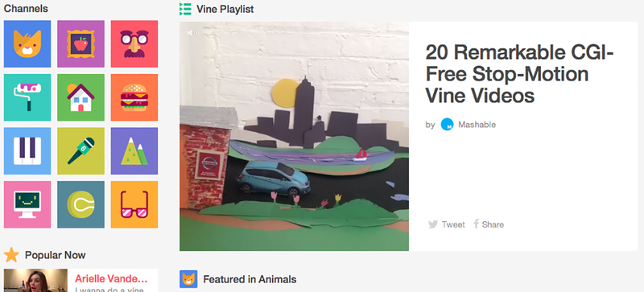Click the Facebook Share link
The width and height of the screenshot is (644, 292).
[489, 224]
